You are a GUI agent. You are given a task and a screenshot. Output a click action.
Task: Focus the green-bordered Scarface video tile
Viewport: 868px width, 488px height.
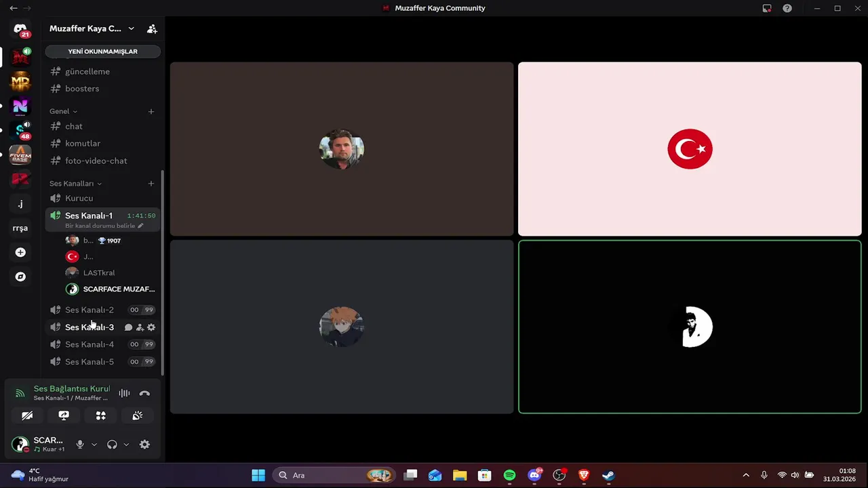pyautogui.click(x=690, y=327)
